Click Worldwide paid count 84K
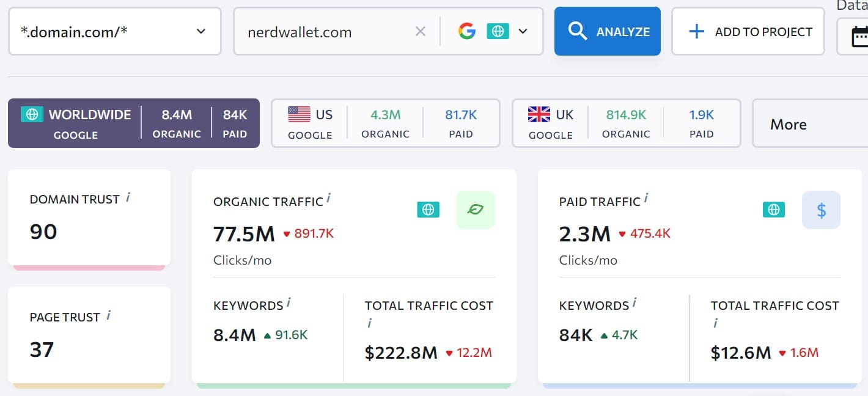The width and height of the screenshot is (868, 396). [235, 115]
